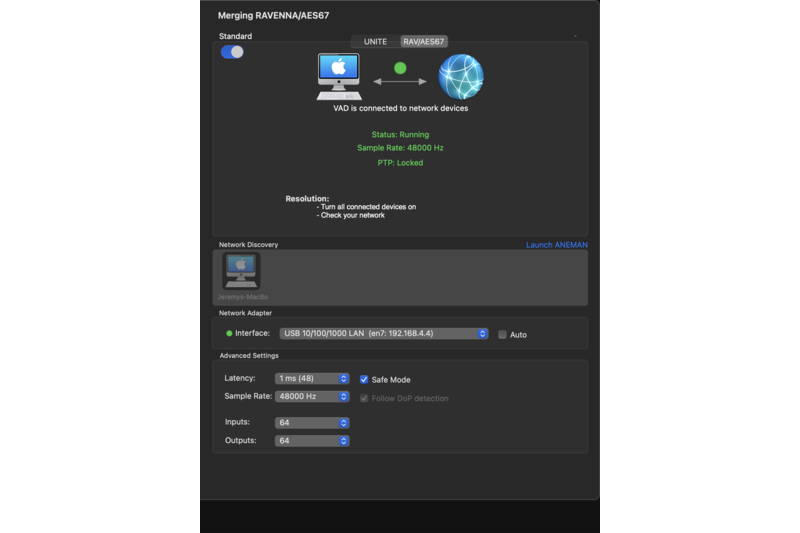Click the 'Status: Running' text

[401, 135]
